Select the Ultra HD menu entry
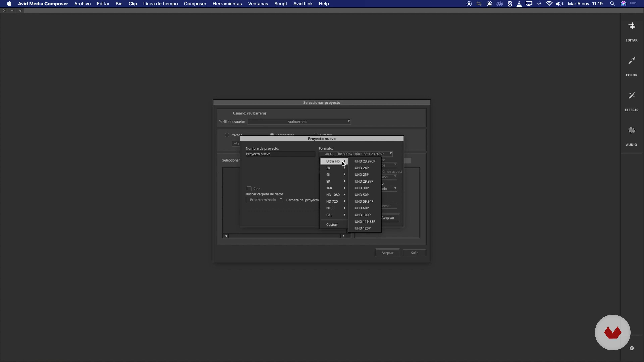The width and height of the screenshot is (644, 362). tap(334, 161)
